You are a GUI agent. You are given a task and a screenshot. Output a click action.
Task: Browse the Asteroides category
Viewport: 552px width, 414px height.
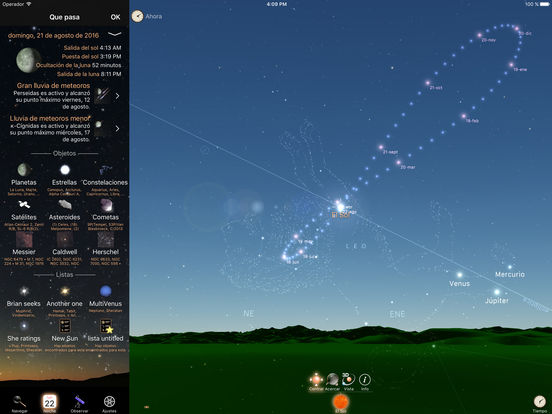pyautogui.click(x=64, y=205)
